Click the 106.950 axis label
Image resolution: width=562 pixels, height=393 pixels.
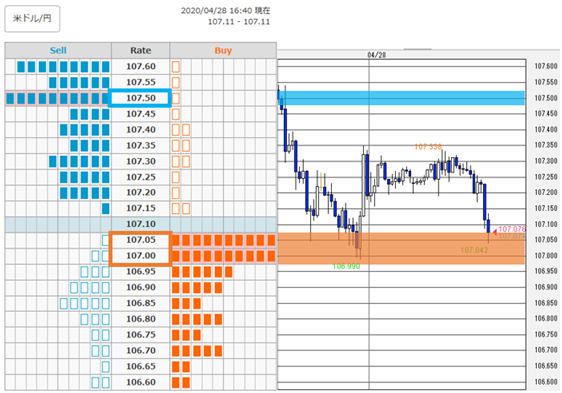(546, 271)
